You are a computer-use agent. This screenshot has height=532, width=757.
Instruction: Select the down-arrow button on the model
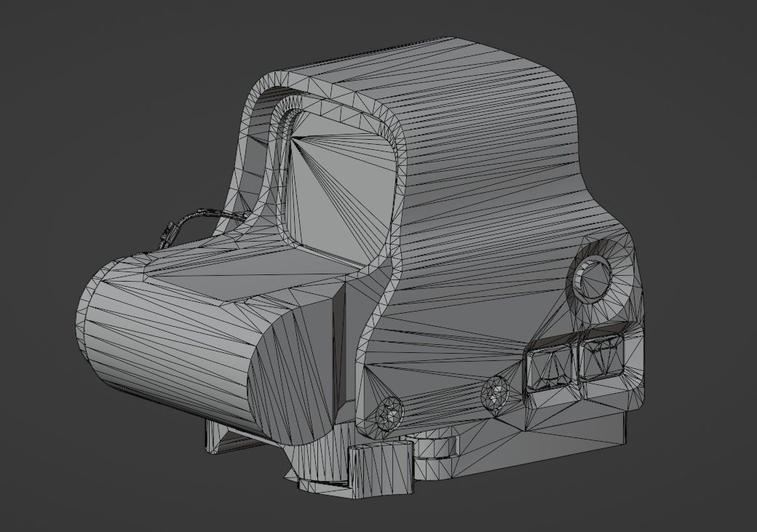[x=603, y=357]
